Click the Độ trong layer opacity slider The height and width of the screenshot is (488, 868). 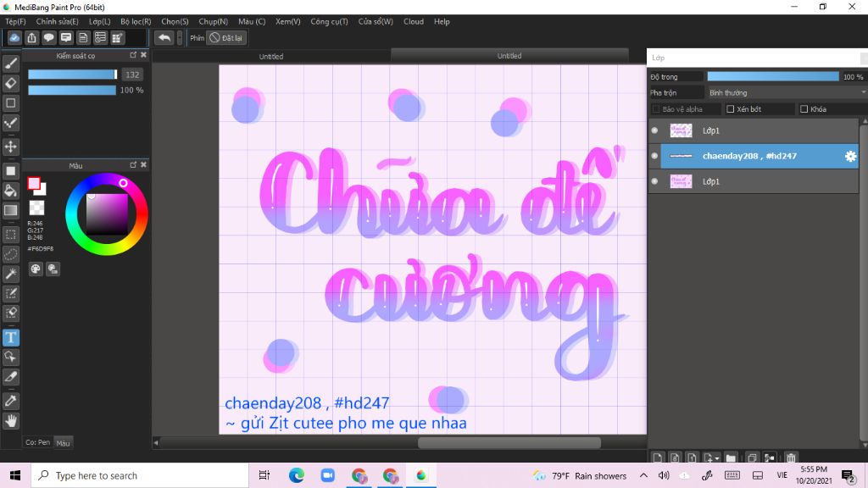773,76
